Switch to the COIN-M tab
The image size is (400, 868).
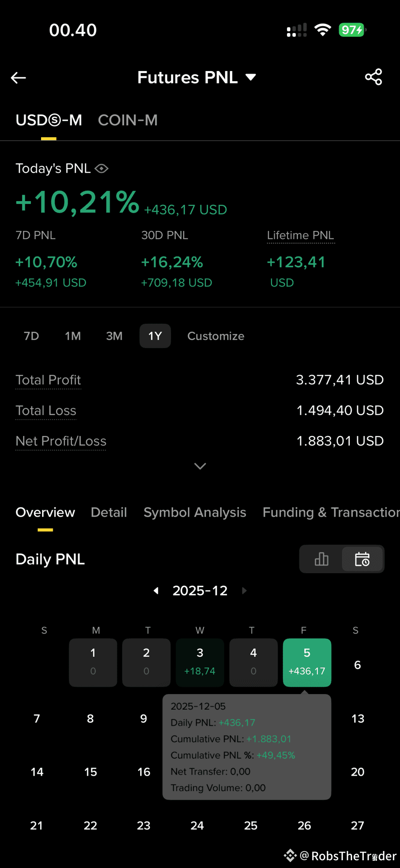[x=128, y=120]
